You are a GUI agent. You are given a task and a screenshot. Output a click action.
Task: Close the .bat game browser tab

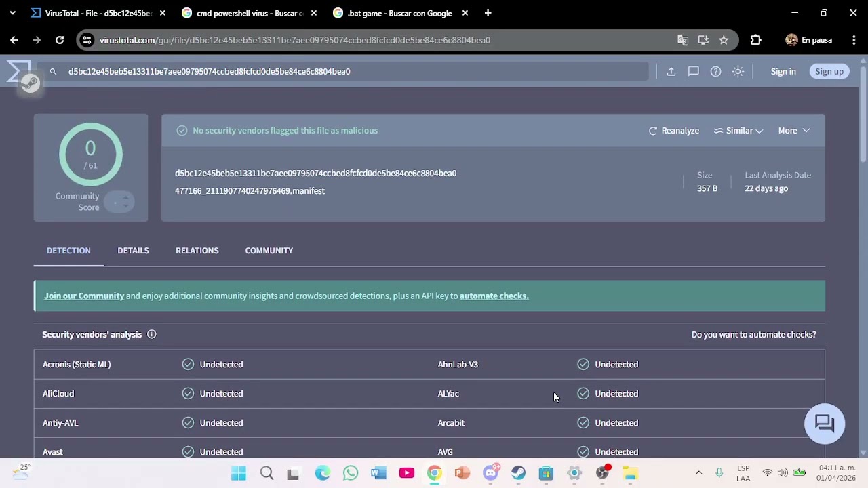click(465, 13)
